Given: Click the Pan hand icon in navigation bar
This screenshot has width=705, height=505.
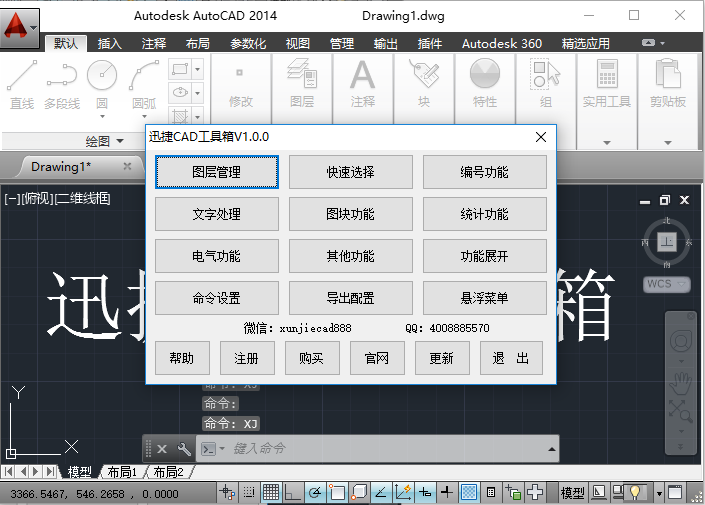Looking at the screenshot, I should tap(681, 384).
